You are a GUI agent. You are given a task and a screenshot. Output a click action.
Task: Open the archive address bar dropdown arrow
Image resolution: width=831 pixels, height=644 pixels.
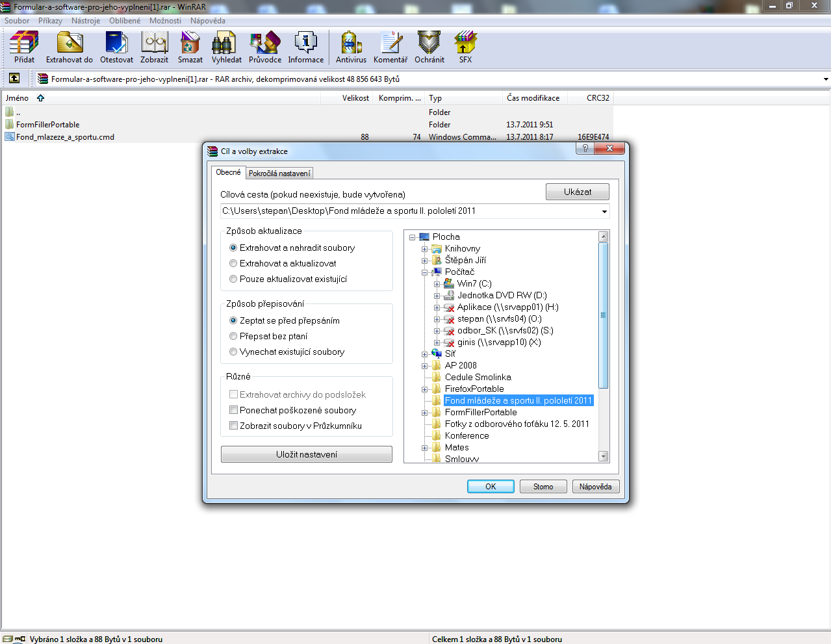pos(826,79)
